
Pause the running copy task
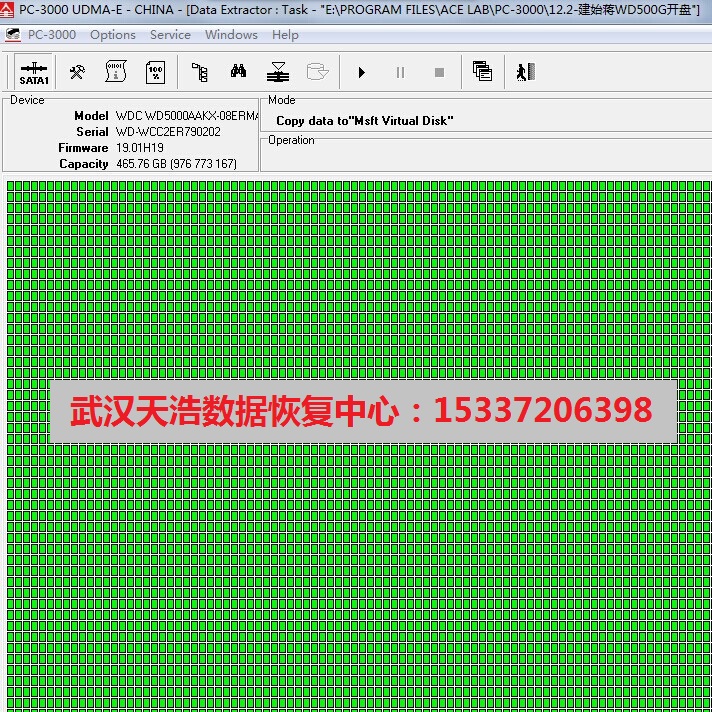[x=400, y=73]
